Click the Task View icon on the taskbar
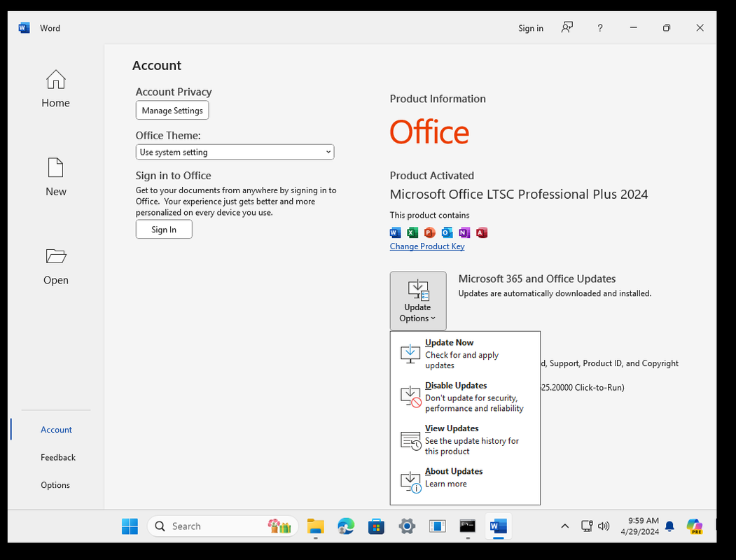Screen dimensions: 736x560 pyautogui.click(x=437, y=526)
